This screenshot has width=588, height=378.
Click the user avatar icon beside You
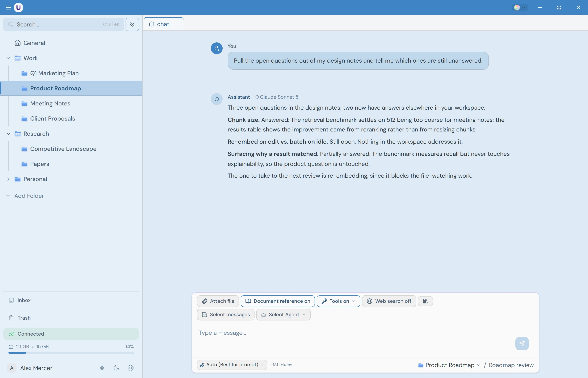217,48
